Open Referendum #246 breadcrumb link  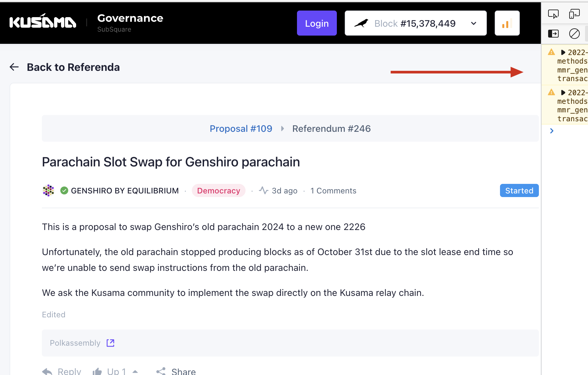[331, 129]
